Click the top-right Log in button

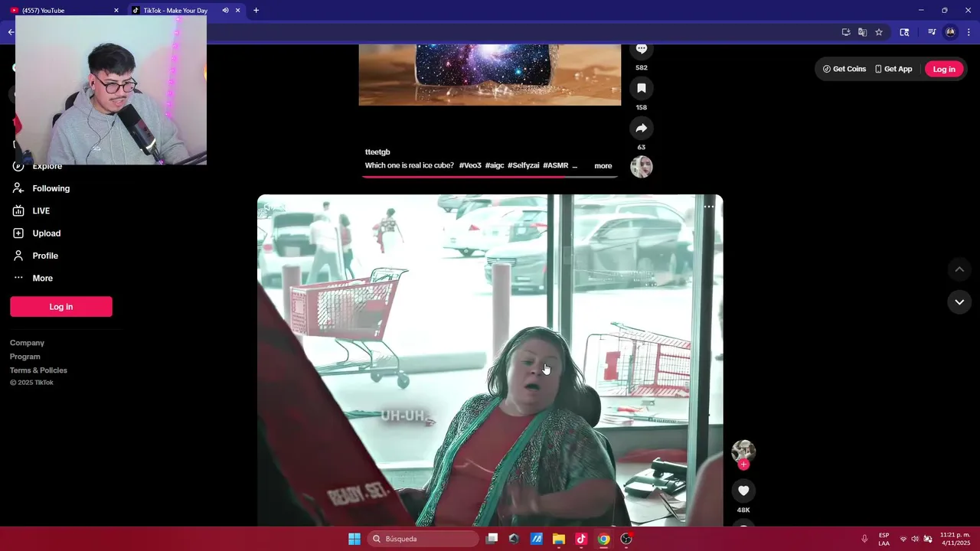944,69
